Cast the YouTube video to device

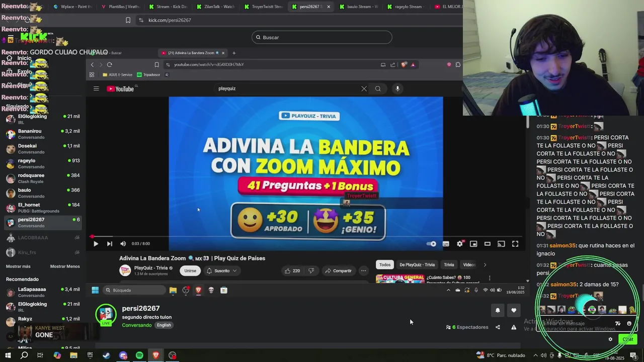tap(501, 244)
